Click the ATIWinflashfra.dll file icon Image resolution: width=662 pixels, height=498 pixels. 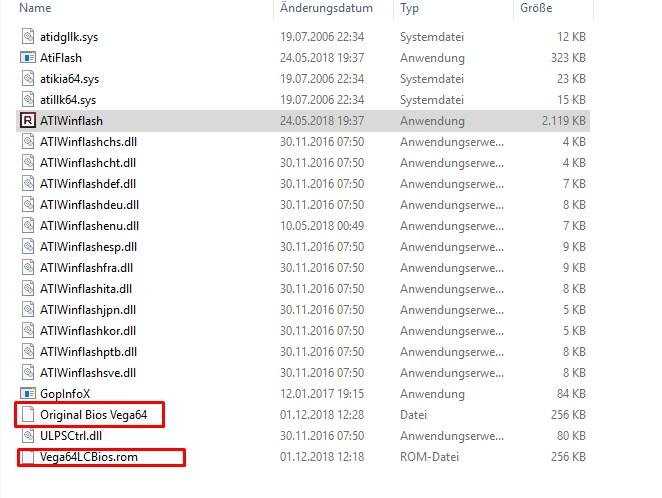(28, 268)
